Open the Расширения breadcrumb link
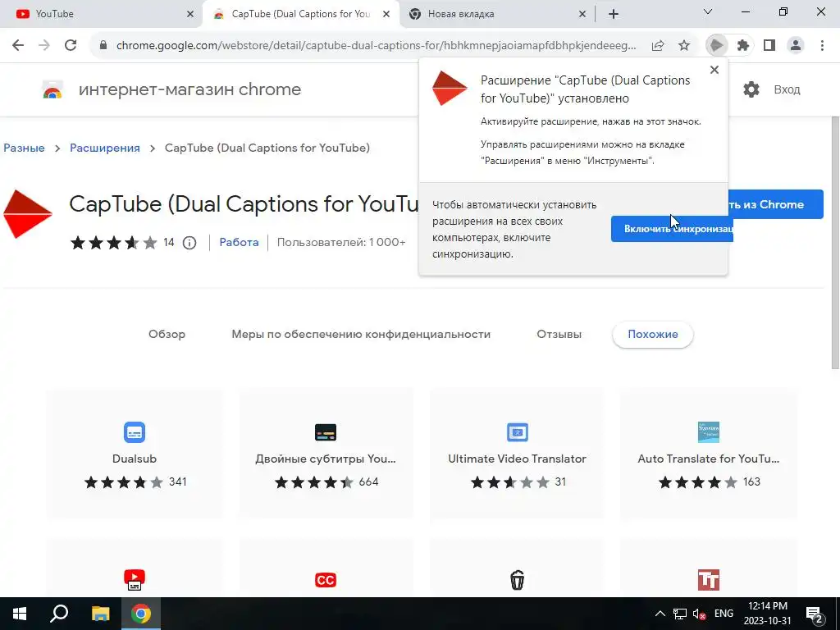Image resolution: width=840 pixels, height=630 pixels. click(105, 148)
